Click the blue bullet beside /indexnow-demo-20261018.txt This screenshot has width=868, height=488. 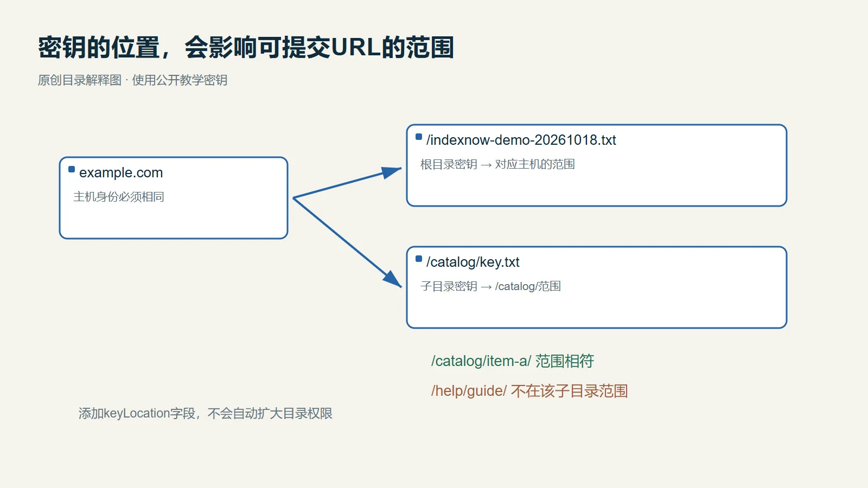(419, 137)
